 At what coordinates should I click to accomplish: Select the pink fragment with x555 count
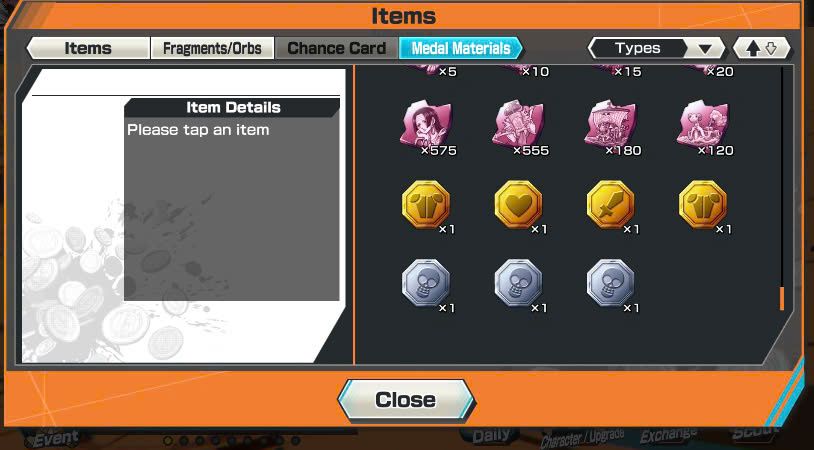point(518,126)
